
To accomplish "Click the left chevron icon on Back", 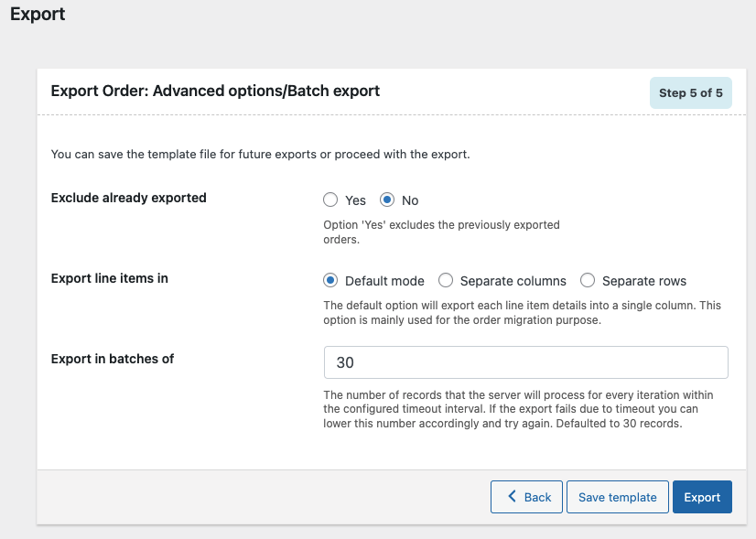I will [512, 496].
